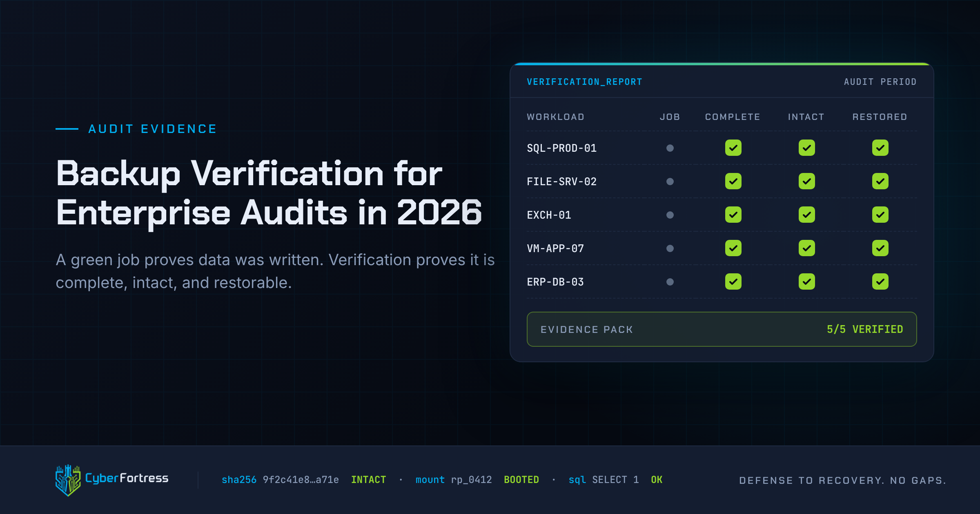980x514 pixels.
Task: Toggle EXCH-01 Restored checkmark
Action: coord(880,215)
